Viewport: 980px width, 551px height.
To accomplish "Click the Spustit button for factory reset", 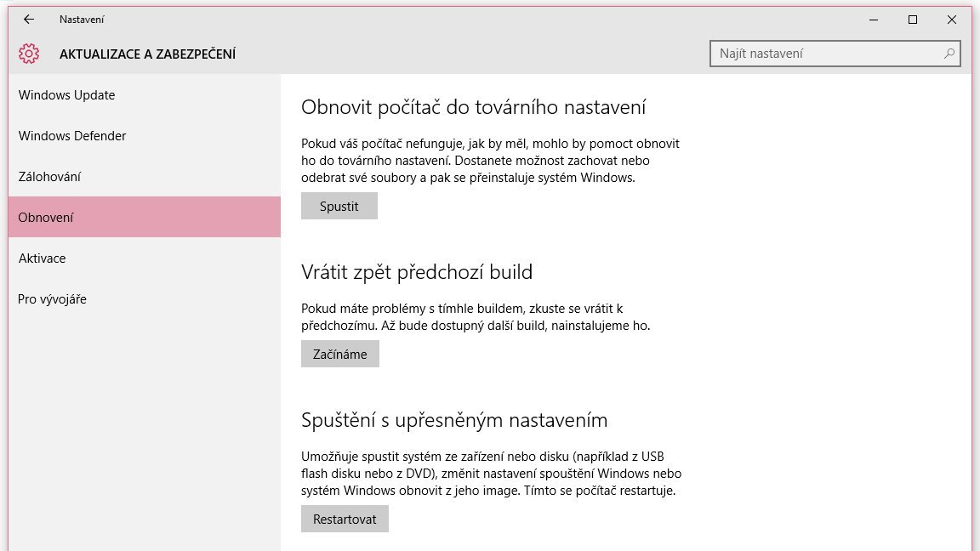I will coord(339,206).
